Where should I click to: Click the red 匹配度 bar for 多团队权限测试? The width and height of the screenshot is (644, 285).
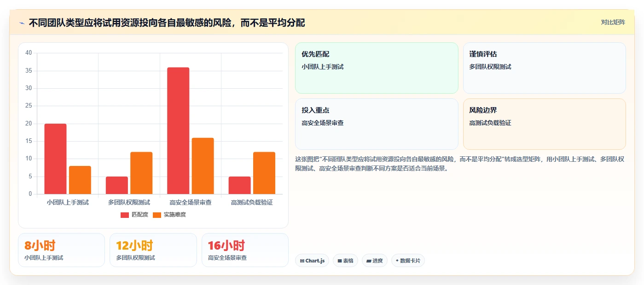point(117,185)
